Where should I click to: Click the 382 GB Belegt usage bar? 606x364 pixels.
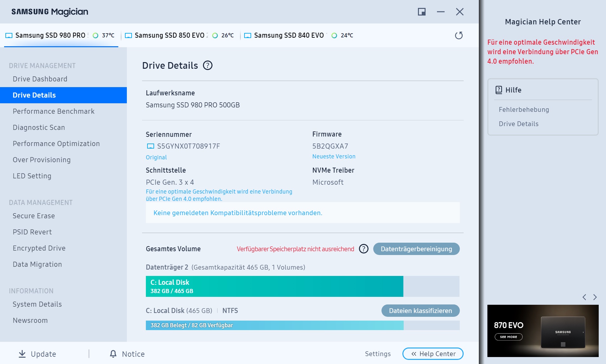pos(303,325)
